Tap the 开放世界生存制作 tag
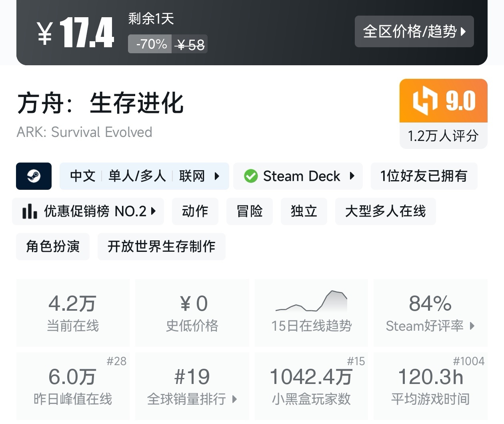The image size is (504, 424). tap(161, 246)
